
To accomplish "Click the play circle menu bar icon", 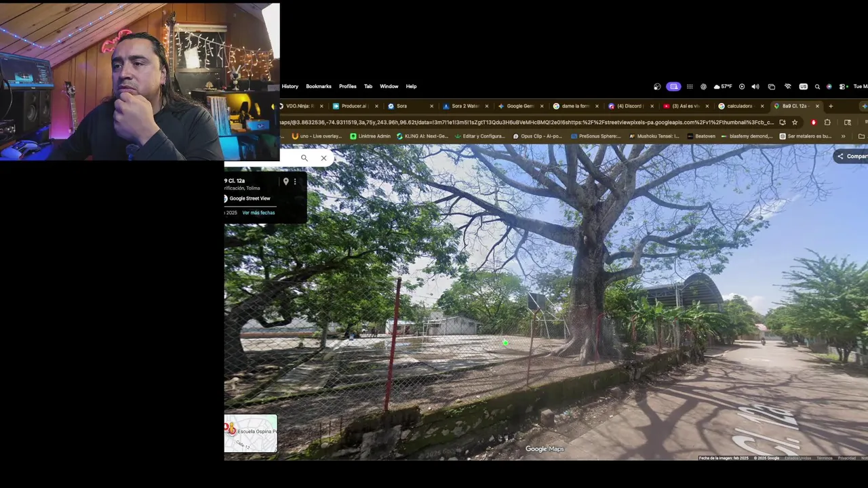I will 741,87.
